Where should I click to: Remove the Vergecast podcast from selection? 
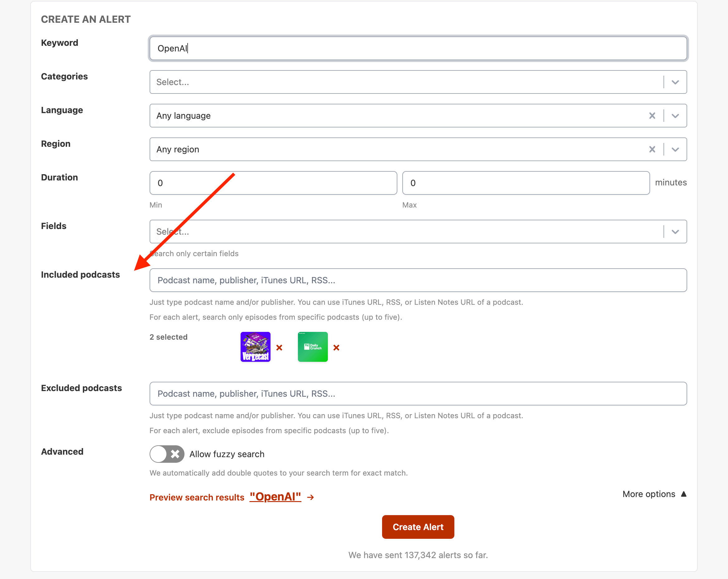tap(279, 347)
